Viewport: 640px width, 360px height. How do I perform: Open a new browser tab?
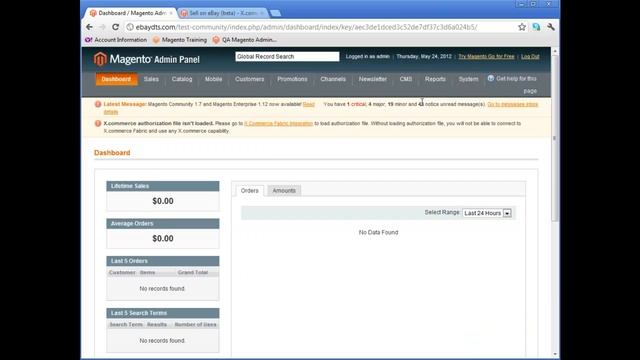click(276, 13)
